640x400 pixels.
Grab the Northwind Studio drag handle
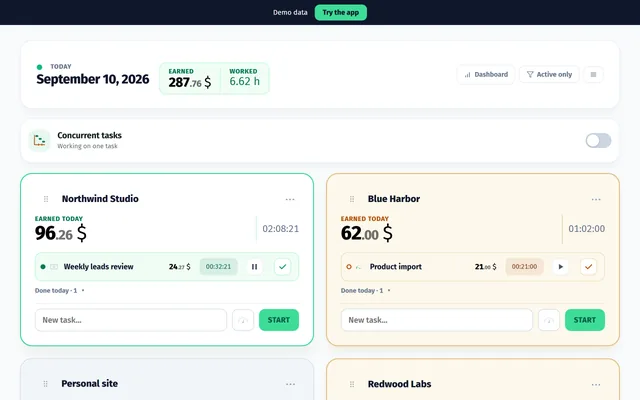tap(46, 199)
